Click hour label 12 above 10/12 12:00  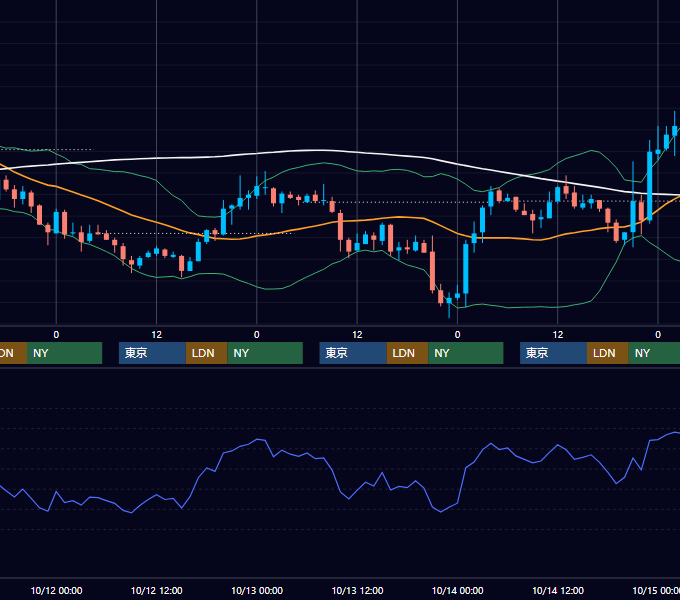click(157, 335)
